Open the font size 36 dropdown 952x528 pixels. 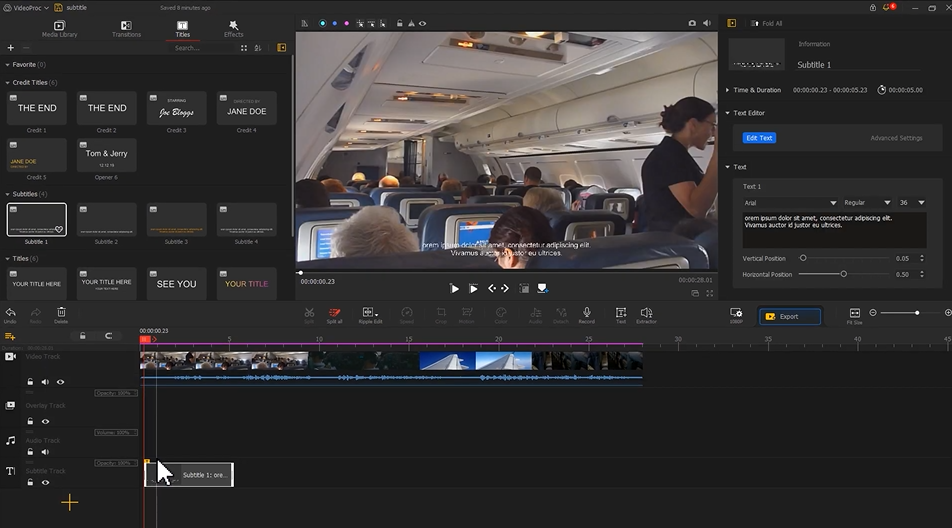[x=912, y=203]
